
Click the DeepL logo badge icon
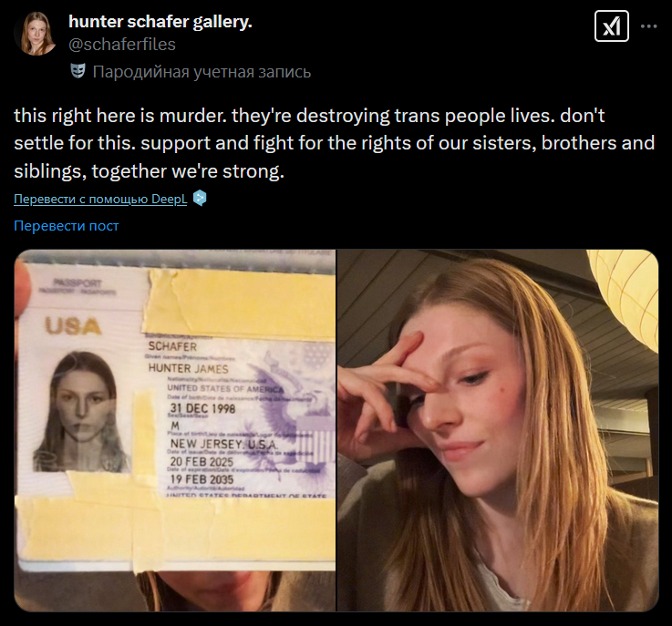(x=200, y=199)
